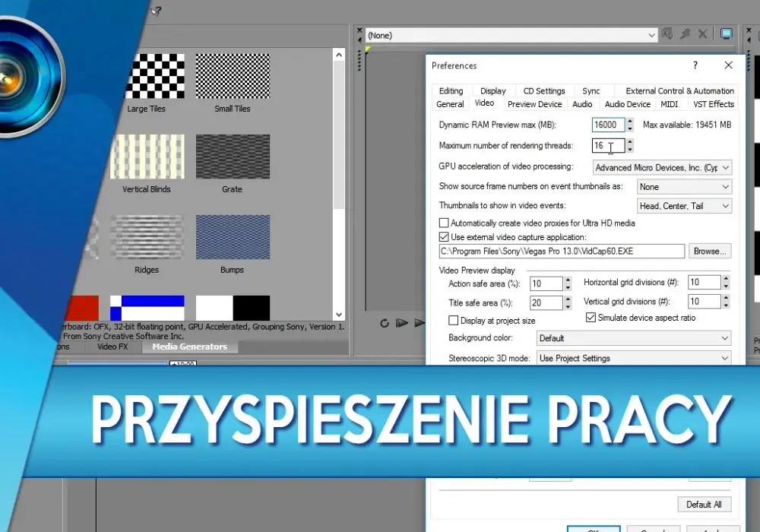Click the loop playback icon

[385, 323]
